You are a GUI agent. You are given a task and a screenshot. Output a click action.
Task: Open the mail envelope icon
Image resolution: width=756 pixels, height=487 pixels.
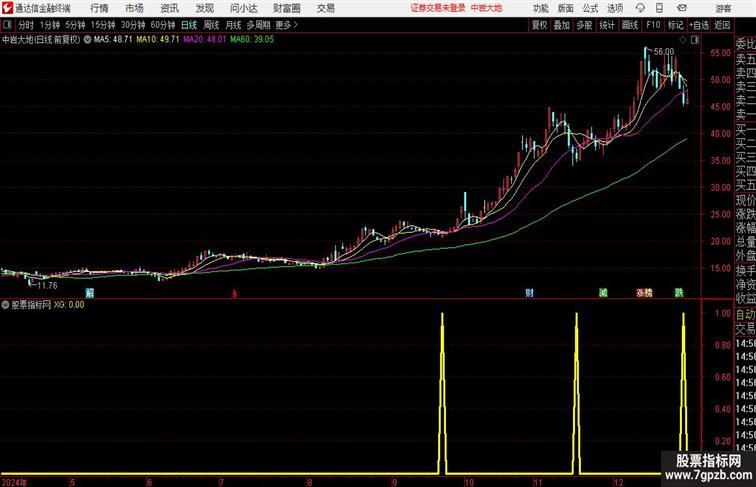tap(682, 8)
